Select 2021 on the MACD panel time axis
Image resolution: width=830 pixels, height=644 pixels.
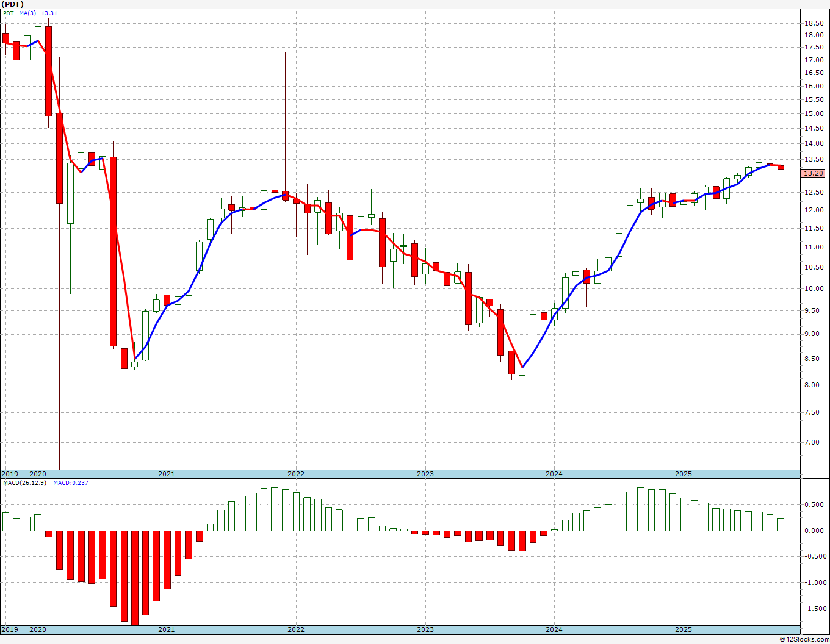pyautogui.click(x=167, y=629)
